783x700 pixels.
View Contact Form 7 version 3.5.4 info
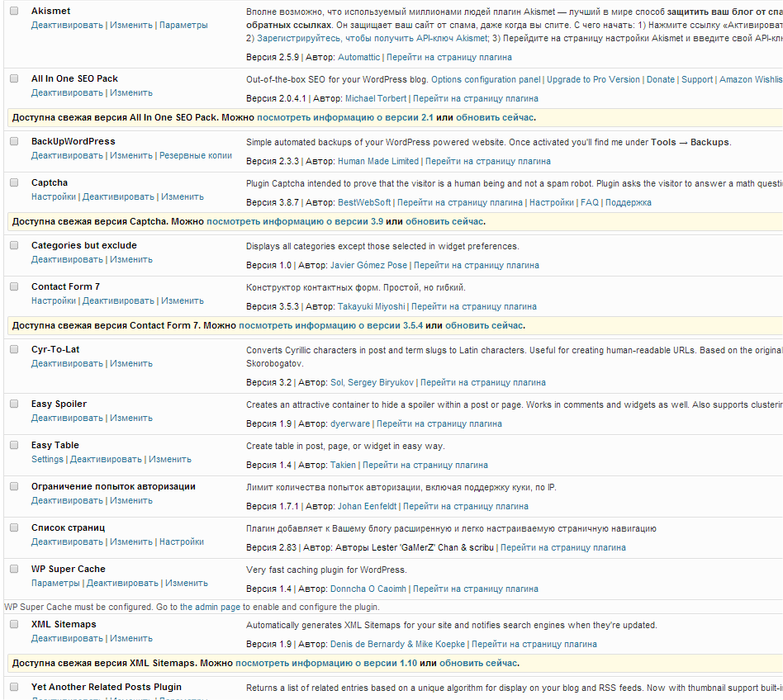330,326
